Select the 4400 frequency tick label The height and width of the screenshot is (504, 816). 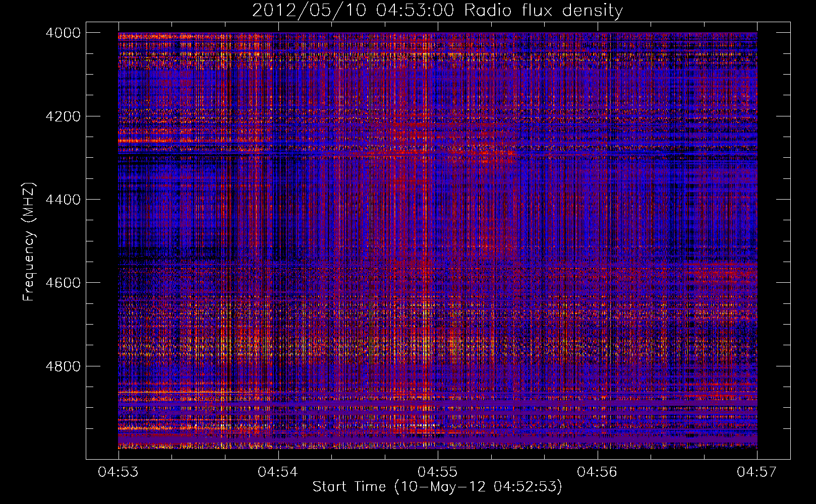63,200
